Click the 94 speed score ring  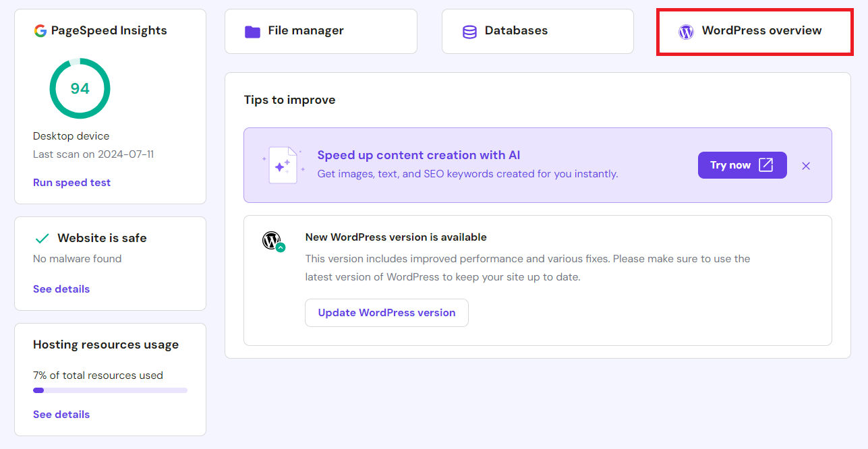pos(80,88)
